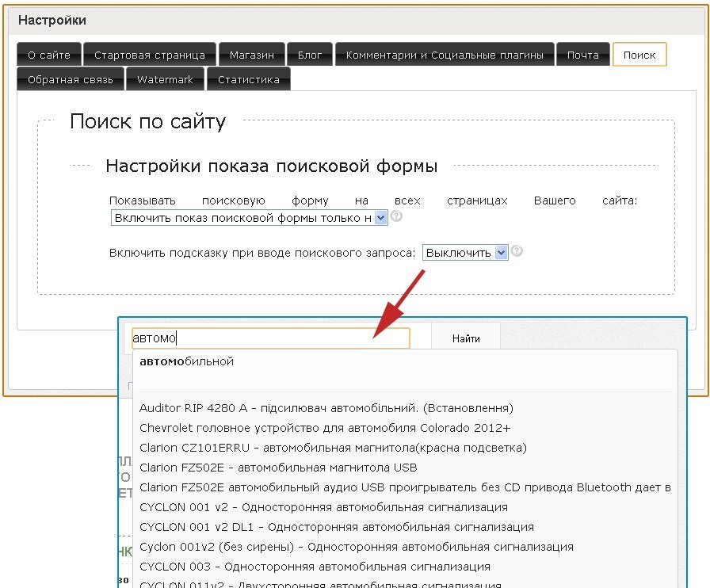
Task: Switch to the Почта tab
Action: point(582,55)
